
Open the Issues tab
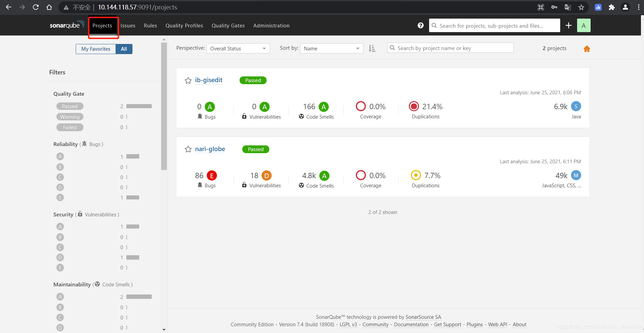(128, 25)
